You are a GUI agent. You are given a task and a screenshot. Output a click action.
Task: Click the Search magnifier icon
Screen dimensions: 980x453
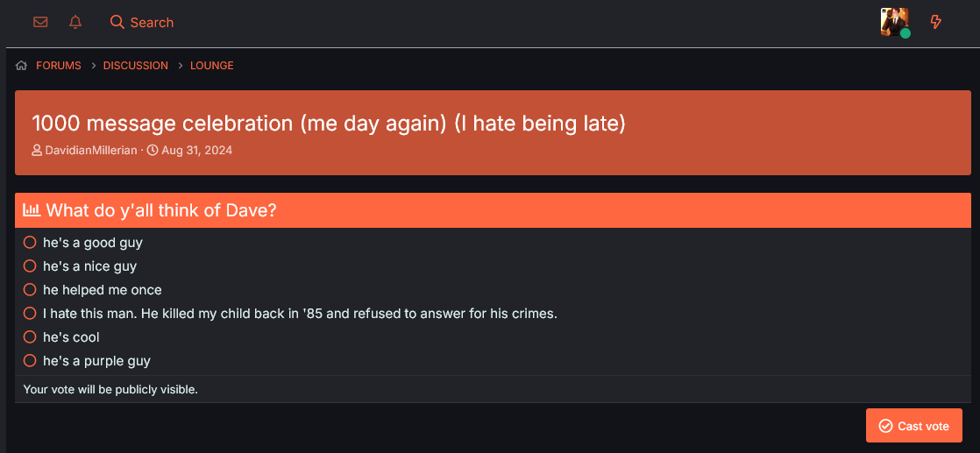[x=117, y=22]
